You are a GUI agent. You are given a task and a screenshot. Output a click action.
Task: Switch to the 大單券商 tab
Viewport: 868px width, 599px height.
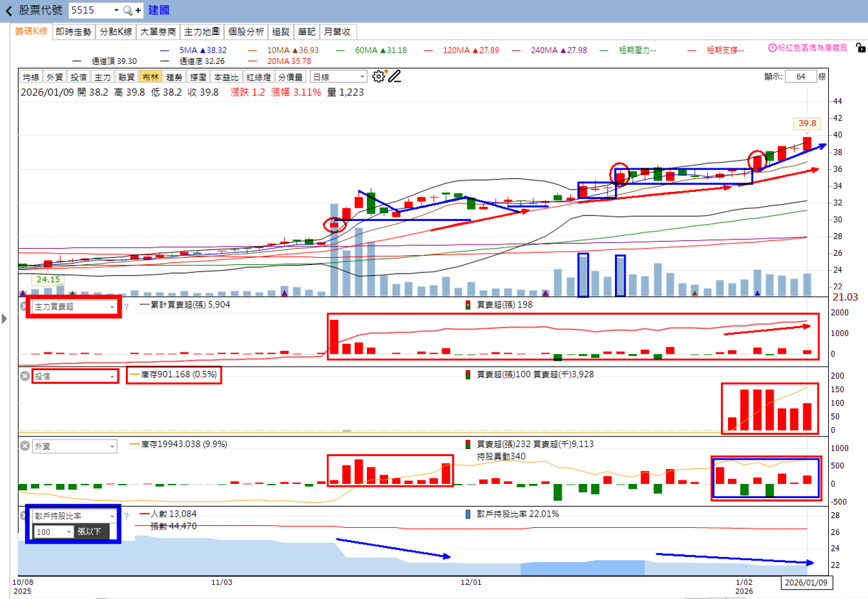point(158,31)
